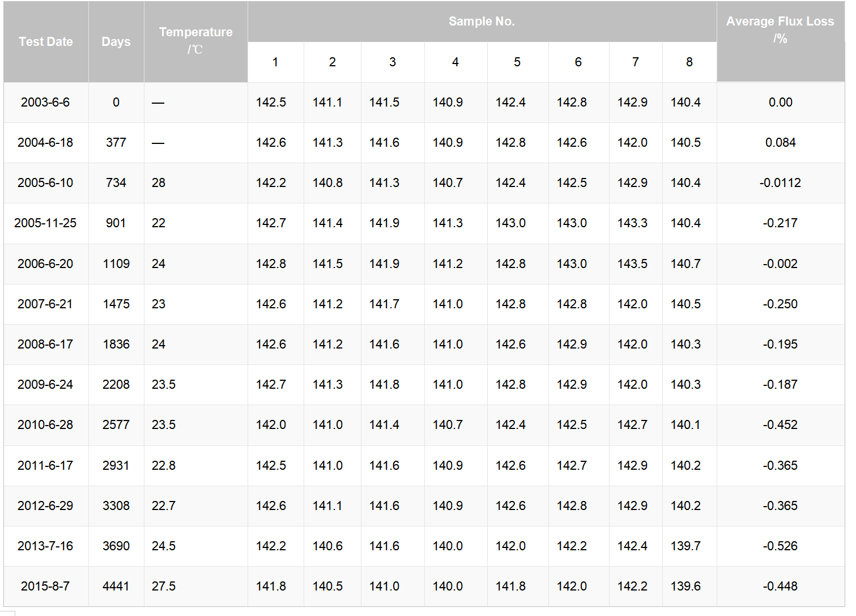This screenshot has width=856, height=616.
Task: Click the Temperature column header
Action: pos(196,42)
